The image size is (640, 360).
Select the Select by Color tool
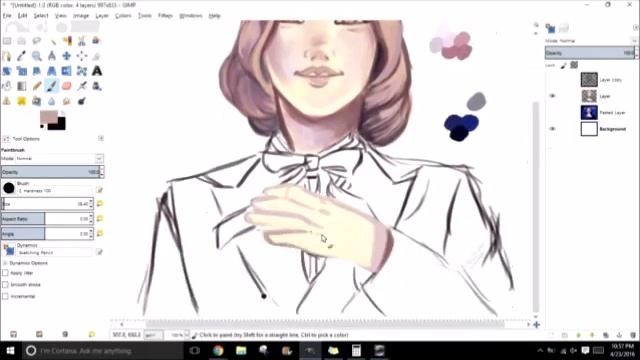(x=67, y=41)
